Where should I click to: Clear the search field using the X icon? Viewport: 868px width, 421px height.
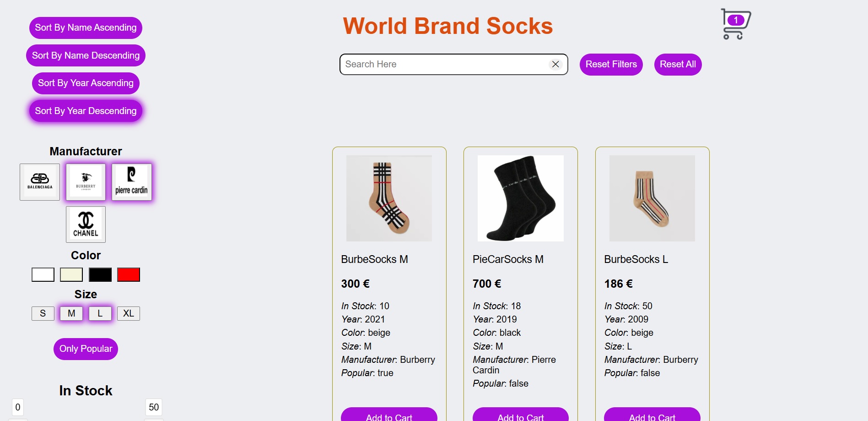point(555,64)
